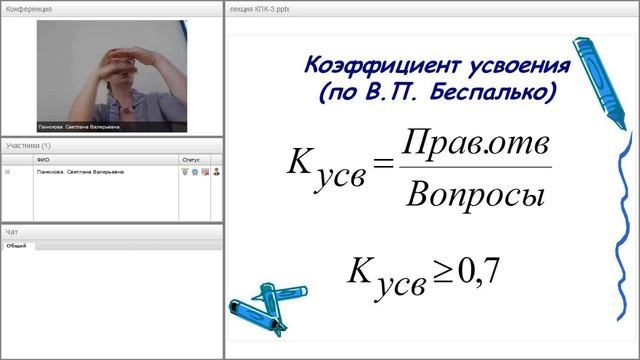Click the moderator person icon in participants row
The height and width of the screenshot is (360, 640).
click(x=216, y=172)
